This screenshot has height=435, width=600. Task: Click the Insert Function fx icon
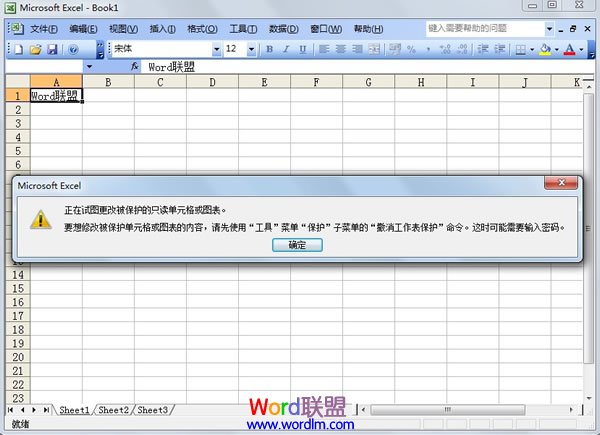pyautogui.click(x=134, y=67)
